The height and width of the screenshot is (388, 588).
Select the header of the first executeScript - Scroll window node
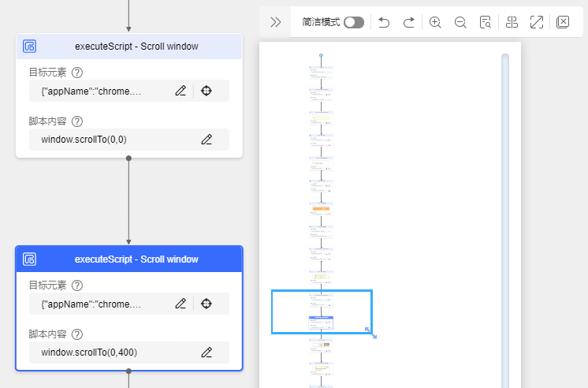click(129, 47)
